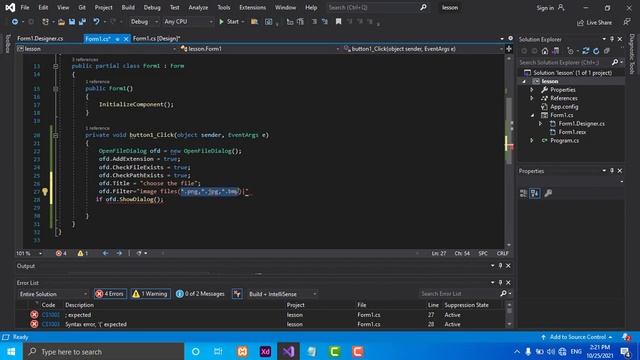Click the Solution Explorer Home icon
The width and height of the screenshot is (640, 360).
click(x=545, y=51)
